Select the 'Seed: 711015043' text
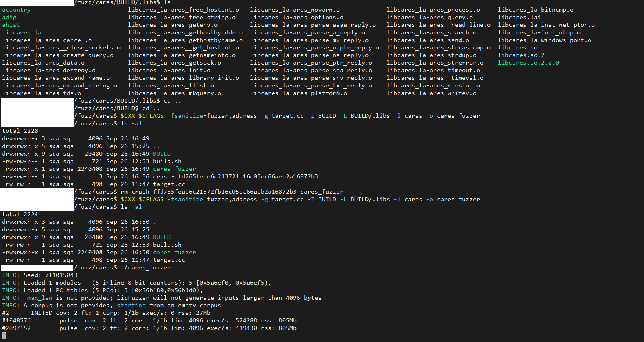The image size is (644, 342). point(50,275)
